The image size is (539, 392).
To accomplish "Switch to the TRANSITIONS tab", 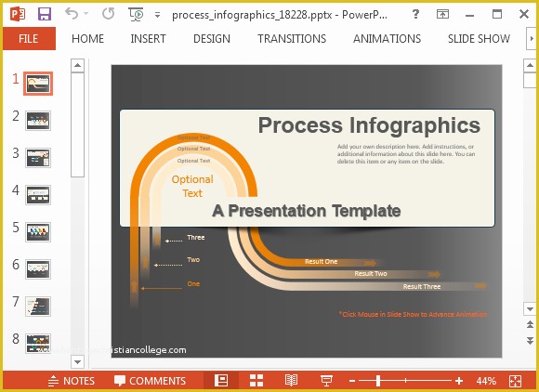I will pos(292,38).
